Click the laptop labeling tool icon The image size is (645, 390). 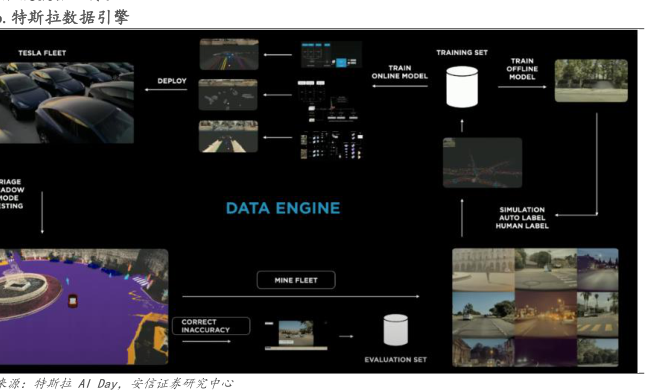point(296,335)
